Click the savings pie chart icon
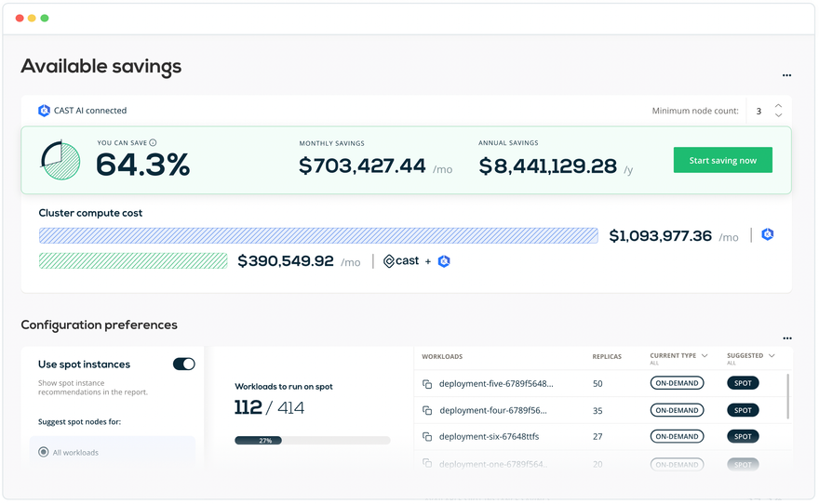 tap(60, 161)
